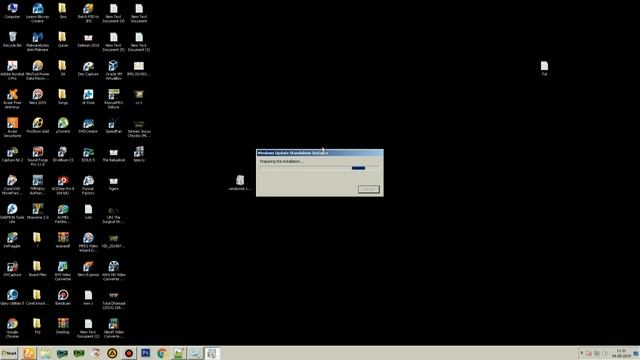Select the Board Files folder
Viewport: 640px width, 360px height.
[38, 269]
